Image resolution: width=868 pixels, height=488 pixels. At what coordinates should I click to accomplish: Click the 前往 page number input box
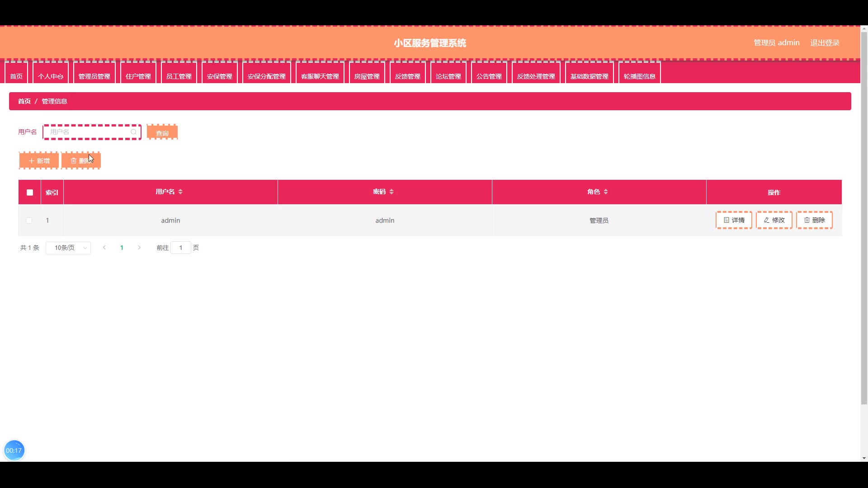tap(181, 248)
